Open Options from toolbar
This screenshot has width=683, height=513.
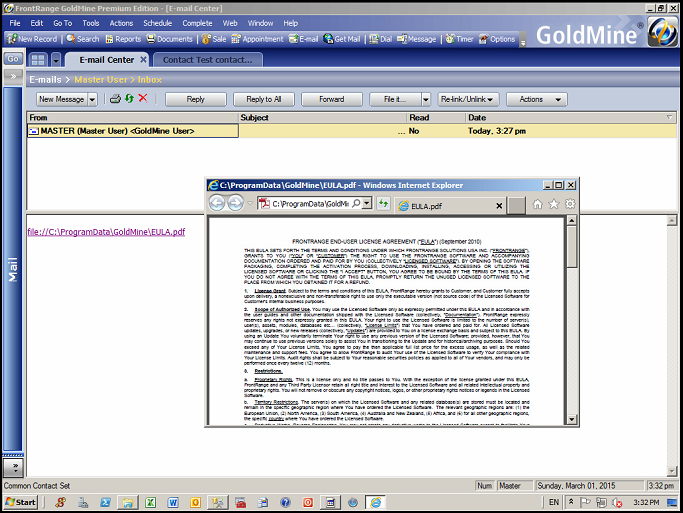coord(497,39)
